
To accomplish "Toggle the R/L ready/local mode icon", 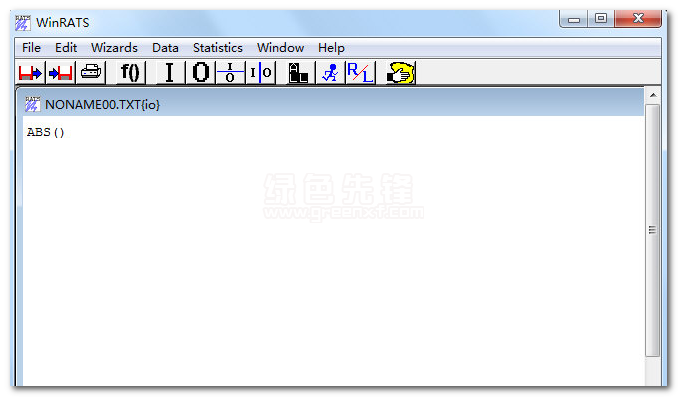I will point(360,72).
